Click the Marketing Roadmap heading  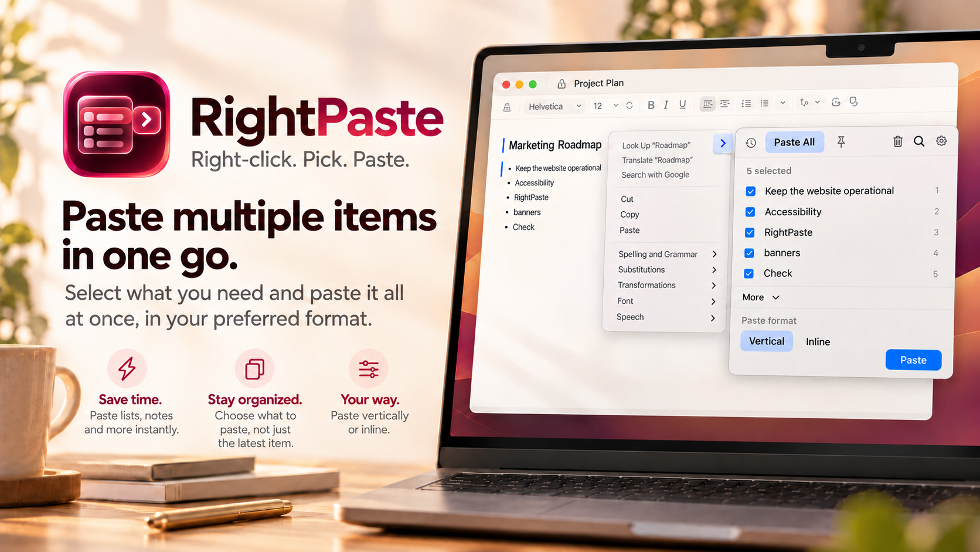click(x=555, y=145)
